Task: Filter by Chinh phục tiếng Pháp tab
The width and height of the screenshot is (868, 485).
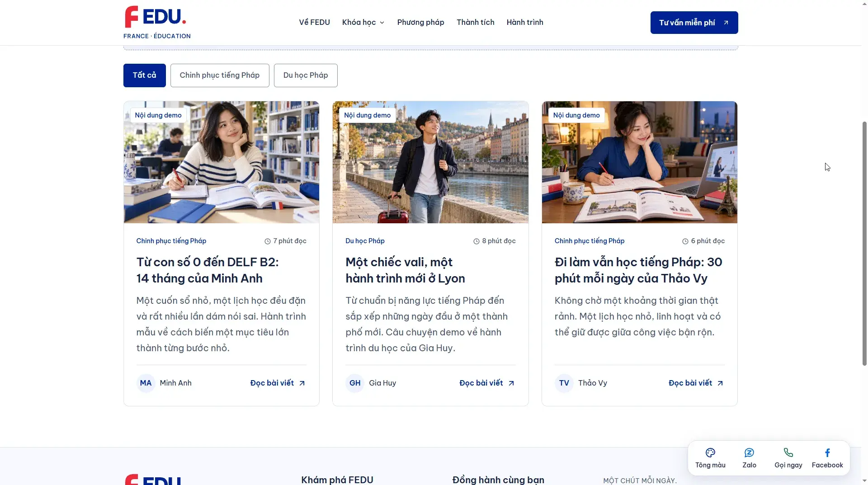Action: (220, 75)
